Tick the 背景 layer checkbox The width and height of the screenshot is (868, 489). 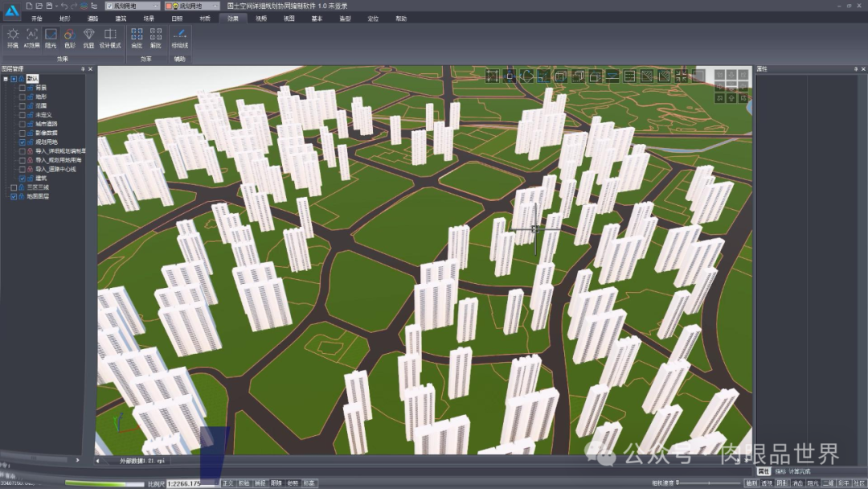23,88
